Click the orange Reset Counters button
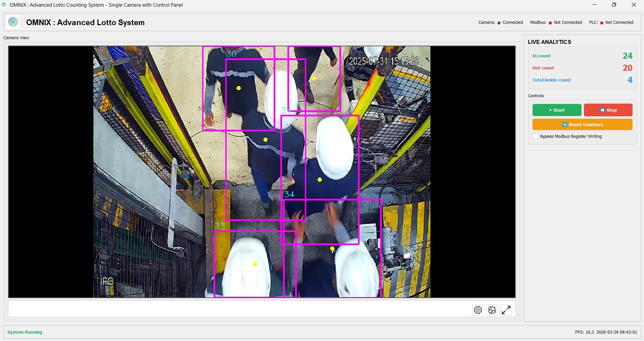This screenshot has width=644, height=341. [582, 124]
